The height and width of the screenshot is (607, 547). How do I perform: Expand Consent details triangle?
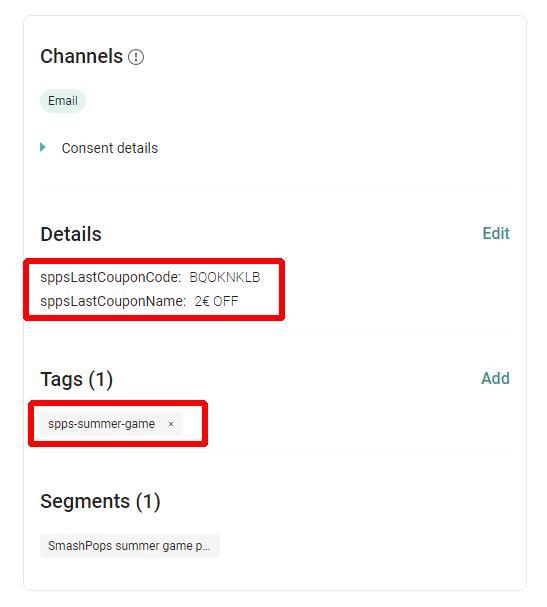coord(43,147)
